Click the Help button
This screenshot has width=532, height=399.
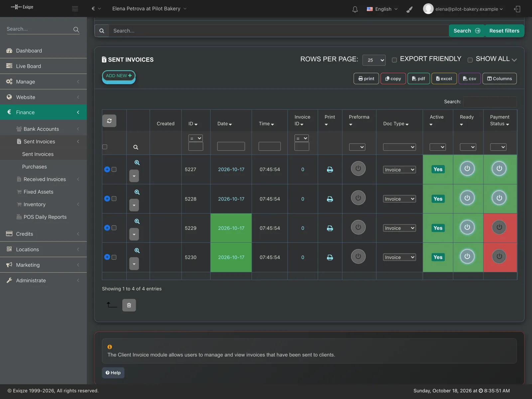pos(113,373)
